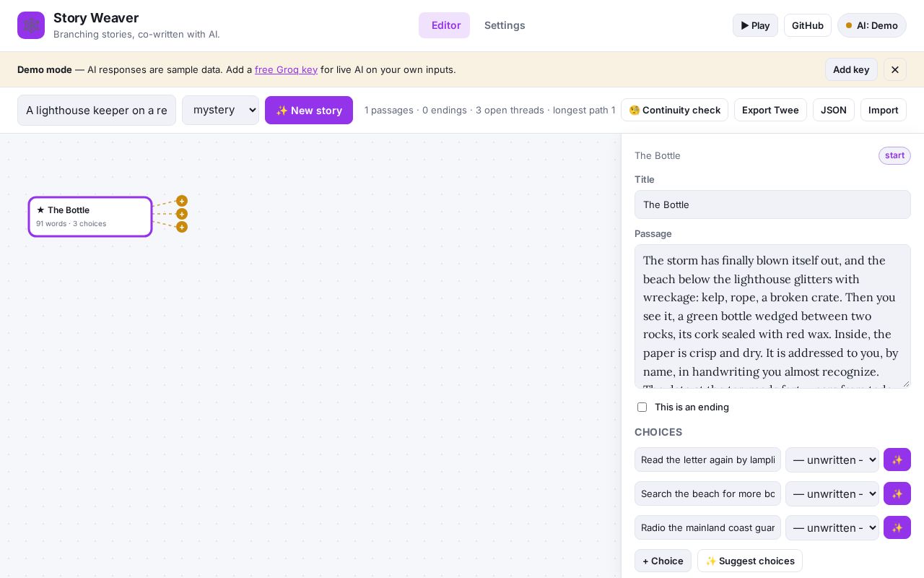Screen dimensions: 924x578
Task: Click the top plus node beside The Bottle
Action: [x=182, y=201]
